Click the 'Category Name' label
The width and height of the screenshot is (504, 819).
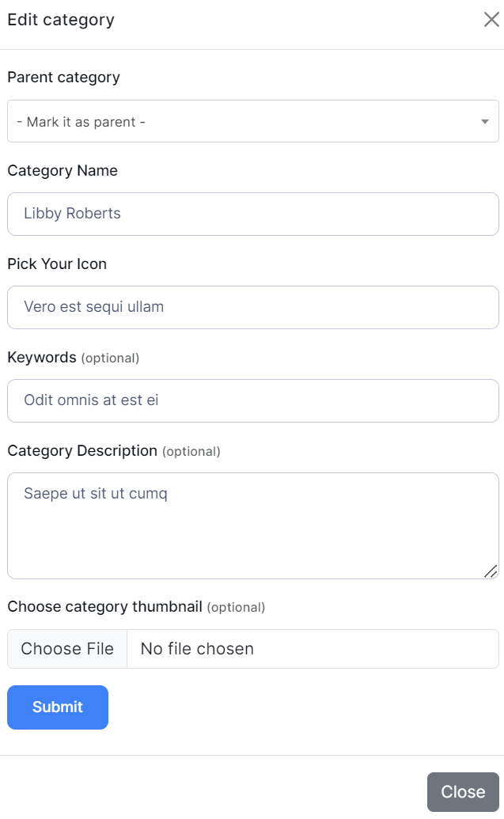click(63, 171)
